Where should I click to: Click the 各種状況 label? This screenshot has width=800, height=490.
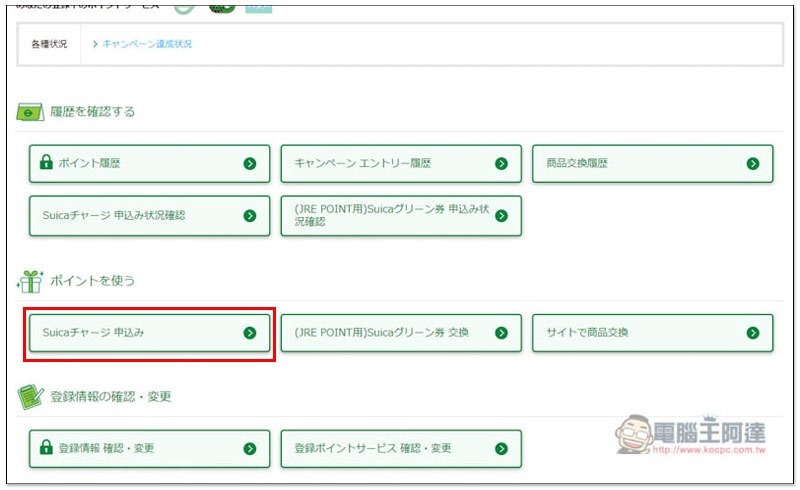49,44
